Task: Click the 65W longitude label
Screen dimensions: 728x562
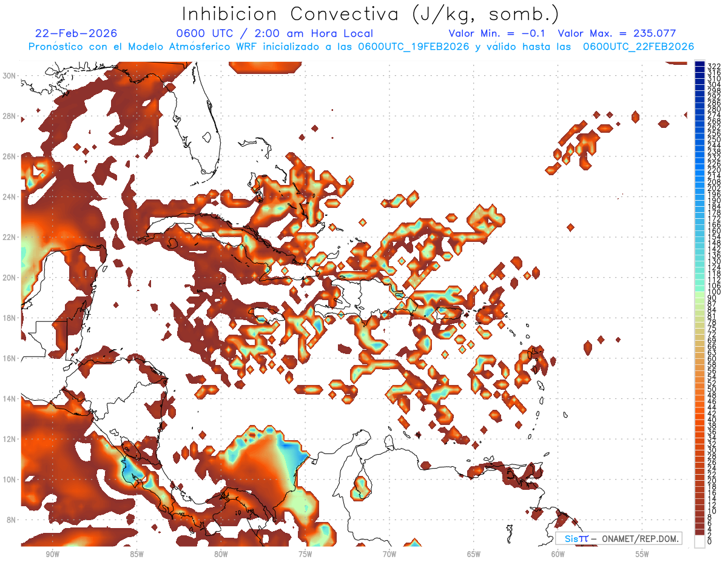Action: pyautogui.click(x=474, y=554)
